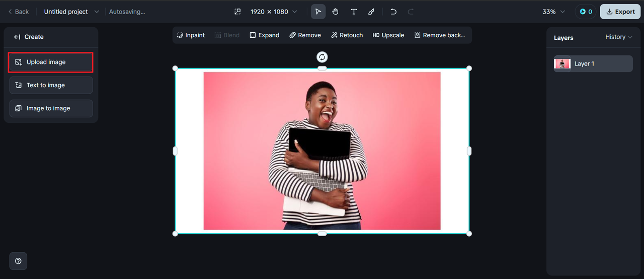Open the Retouch tool
The height and width of the screenshot is (279, 644).
pos(347,35)
